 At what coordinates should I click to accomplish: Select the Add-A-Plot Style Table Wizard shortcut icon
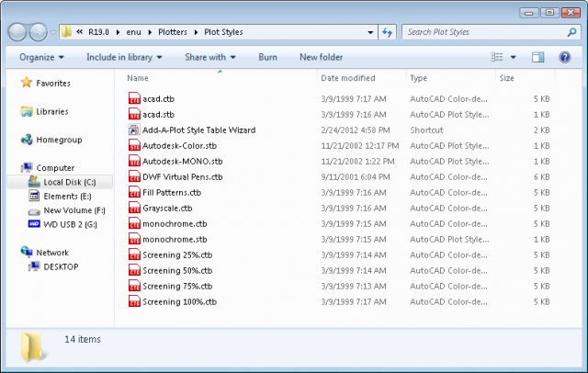pyautogui.click(x=134, y=130)
